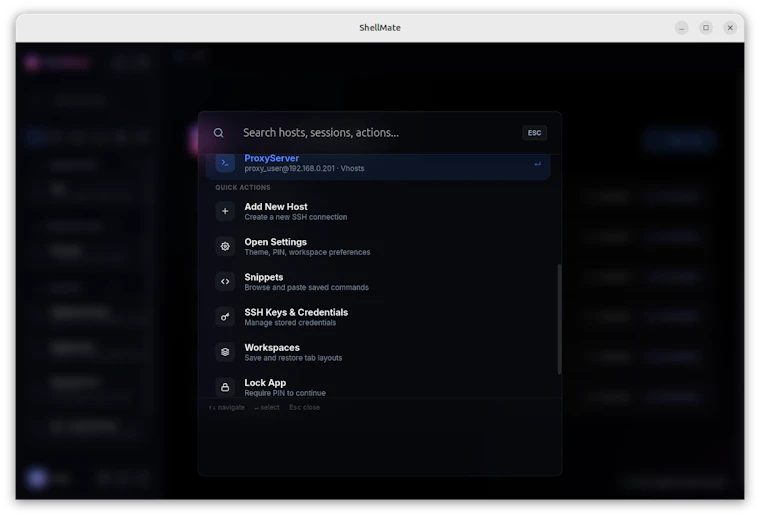This screenshot has width=760, height=517.
Task: Click the layers icon for Workspaces
Action: point(225,352)
